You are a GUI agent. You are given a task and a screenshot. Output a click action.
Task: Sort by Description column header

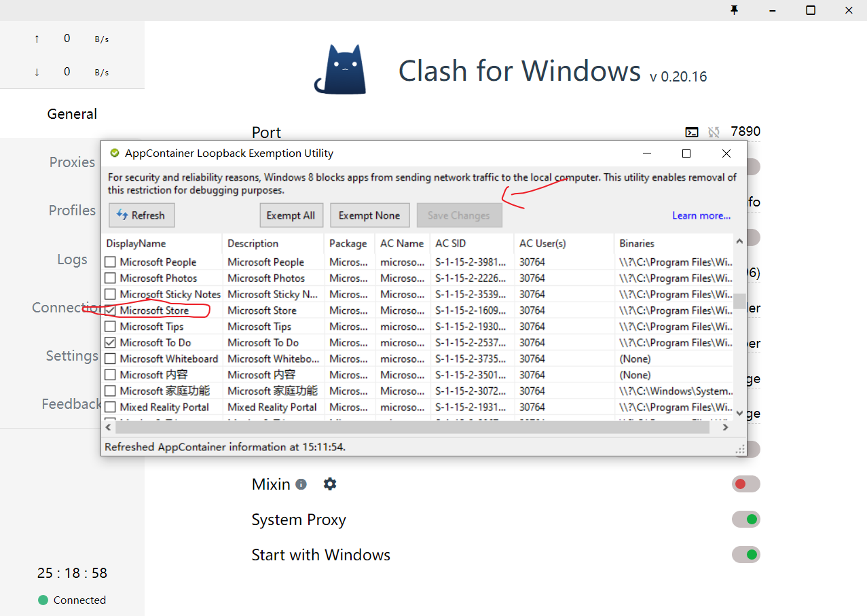[273, 243]
